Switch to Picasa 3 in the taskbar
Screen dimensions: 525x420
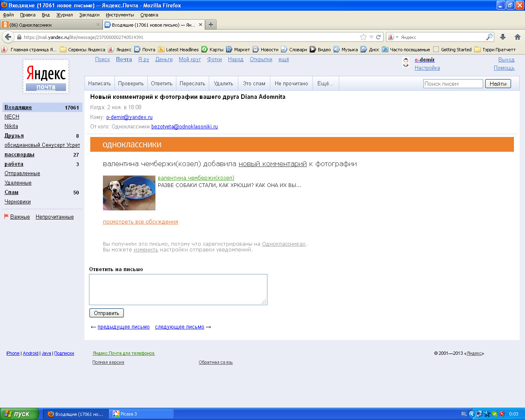coord(142,414)
